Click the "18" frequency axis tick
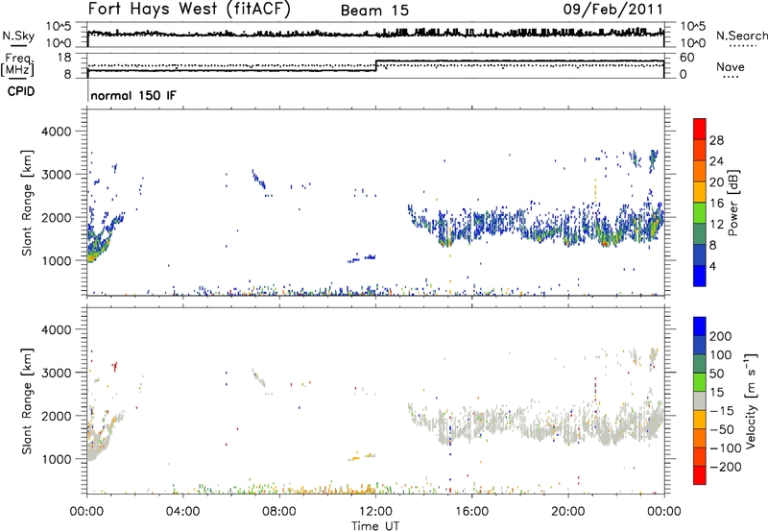 tap(64, 58)
